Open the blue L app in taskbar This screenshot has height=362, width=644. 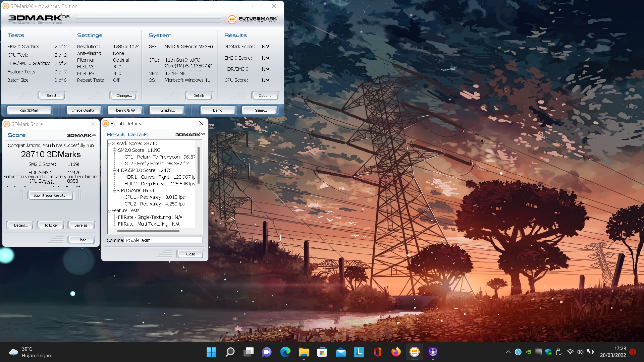click(x=359, y=352)
